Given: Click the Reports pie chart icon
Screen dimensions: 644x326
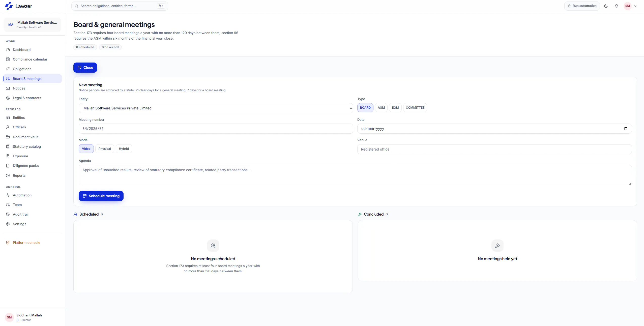Looking at the screenshot, I should 8,175.
